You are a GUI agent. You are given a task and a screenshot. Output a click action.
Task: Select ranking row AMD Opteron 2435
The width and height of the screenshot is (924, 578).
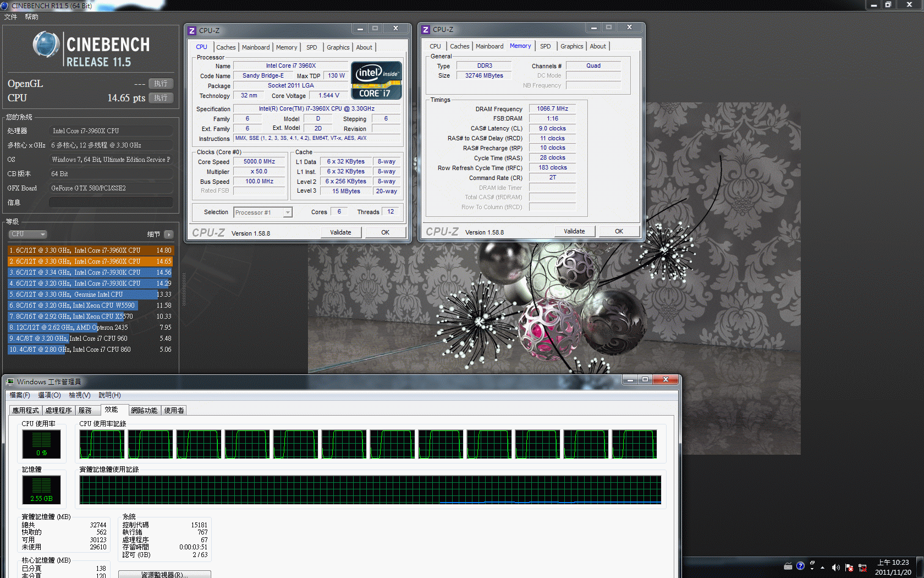[x=90, y=328]
